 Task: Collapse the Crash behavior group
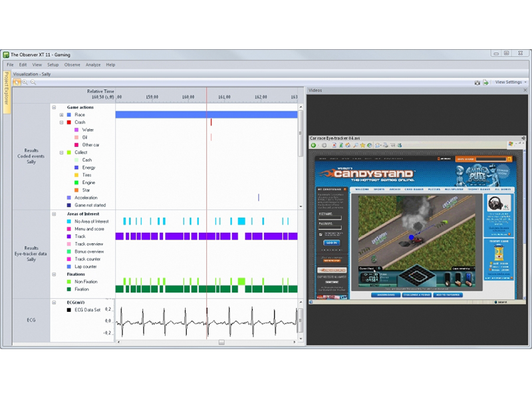pos(61,122)
